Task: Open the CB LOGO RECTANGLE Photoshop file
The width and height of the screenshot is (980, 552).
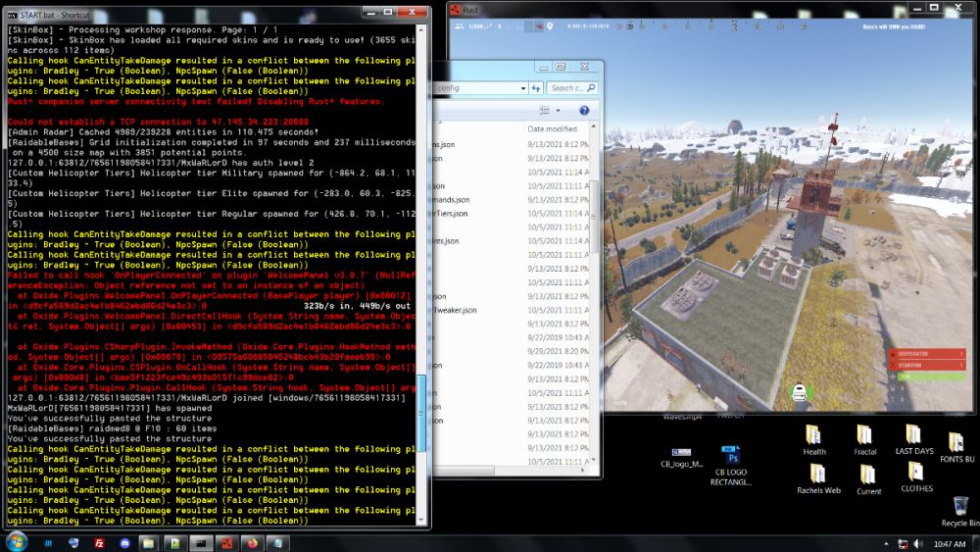Action: 731,461
